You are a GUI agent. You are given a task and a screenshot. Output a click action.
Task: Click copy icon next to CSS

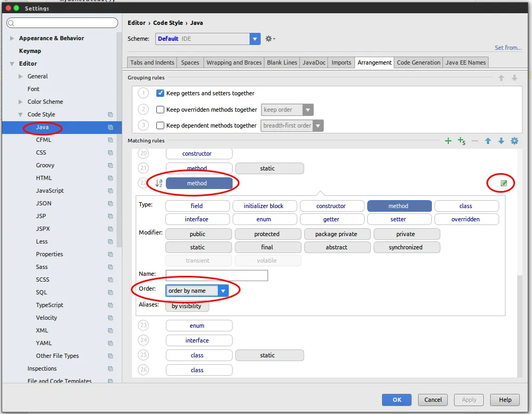point(110,152)
